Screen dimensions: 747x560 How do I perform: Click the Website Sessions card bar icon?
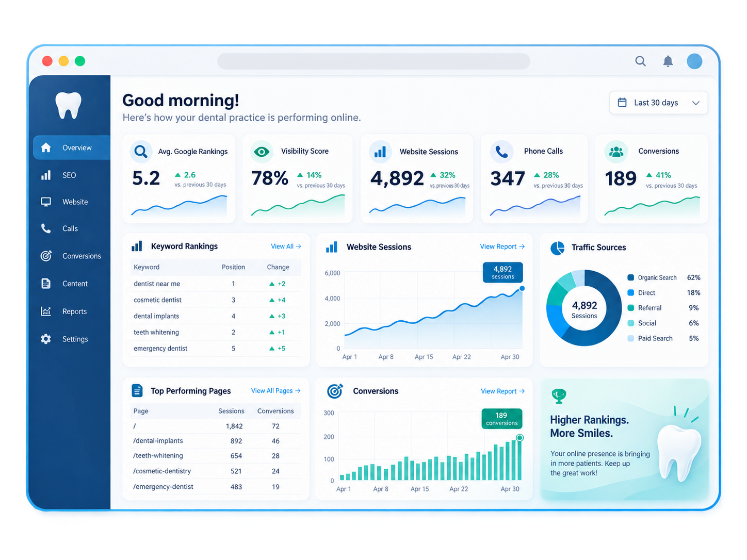(x=380, y=152)
